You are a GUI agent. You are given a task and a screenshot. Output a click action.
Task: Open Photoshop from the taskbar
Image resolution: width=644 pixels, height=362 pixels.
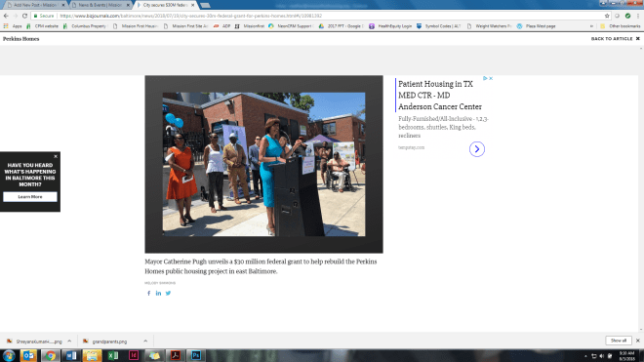pos(196,355)
